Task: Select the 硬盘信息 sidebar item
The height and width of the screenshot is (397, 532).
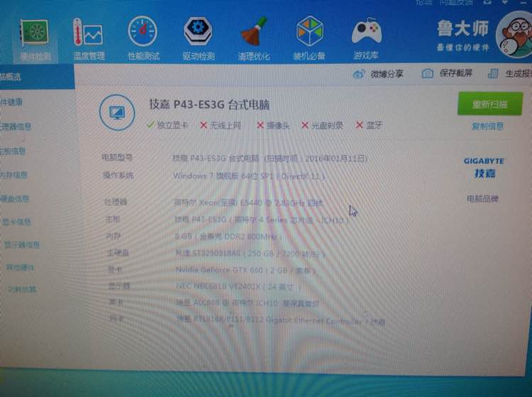Action: [15, 198]
